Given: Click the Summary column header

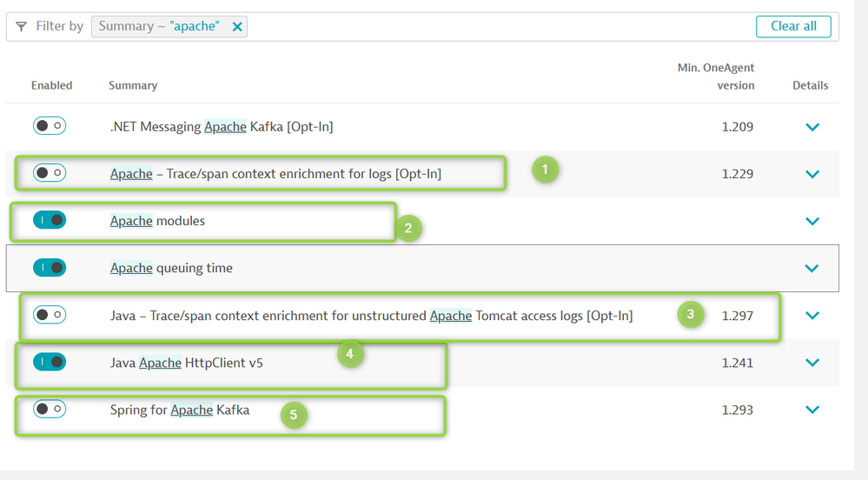Looking at the screenshot, I should tap(133, 85).
